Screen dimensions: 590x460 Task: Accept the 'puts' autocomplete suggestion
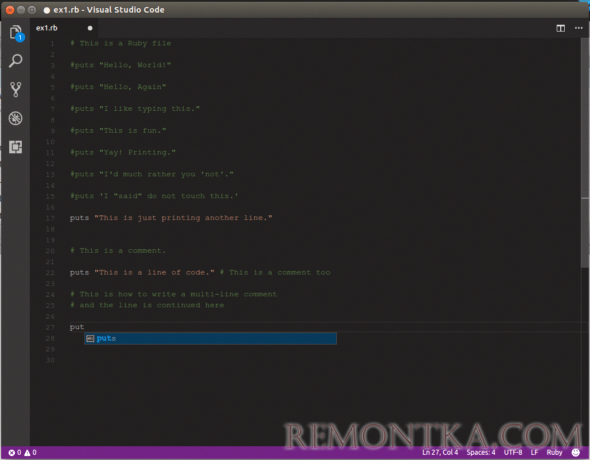(210, 338)
